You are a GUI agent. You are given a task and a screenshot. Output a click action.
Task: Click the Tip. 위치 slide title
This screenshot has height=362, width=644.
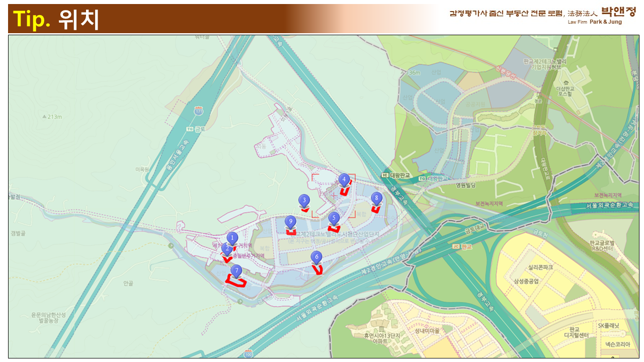pos(56,19)
